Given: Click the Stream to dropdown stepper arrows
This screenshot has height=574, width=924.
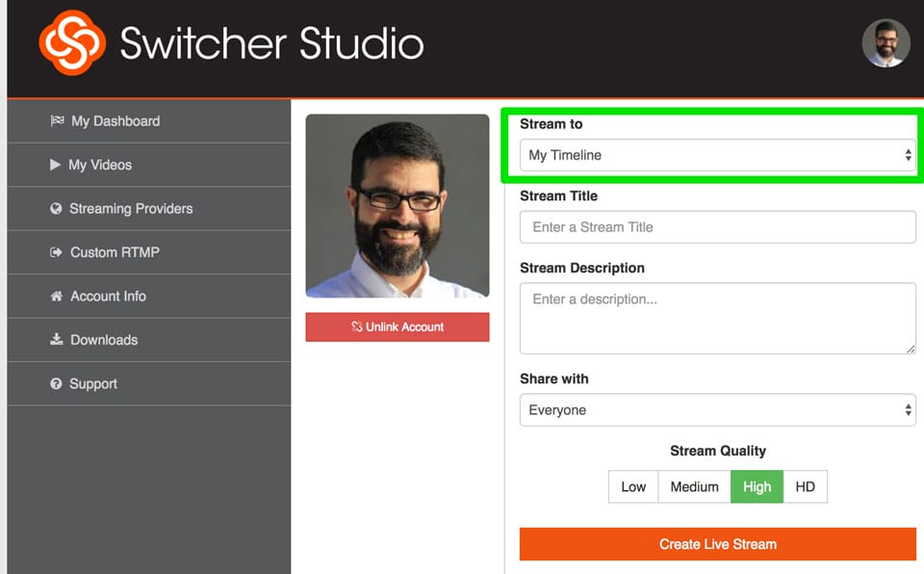Looking at the screenshot, I should coord(909,155).
